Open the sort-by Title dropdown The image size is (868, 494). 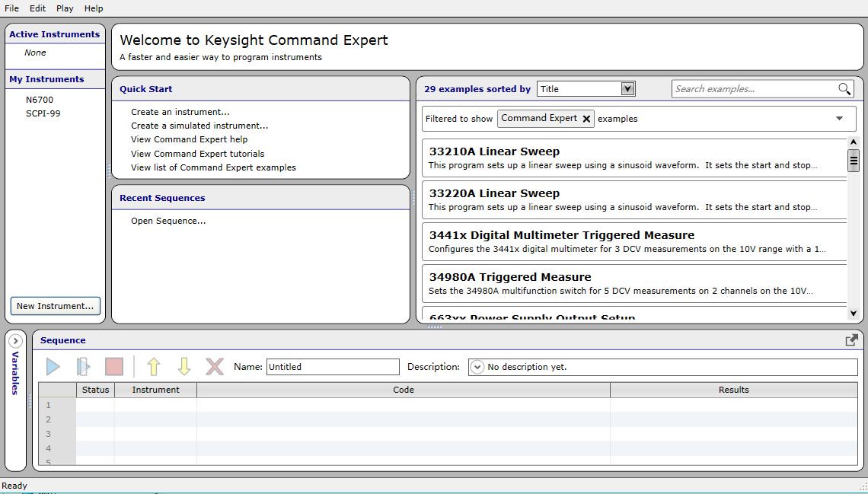tap(586, 89)
